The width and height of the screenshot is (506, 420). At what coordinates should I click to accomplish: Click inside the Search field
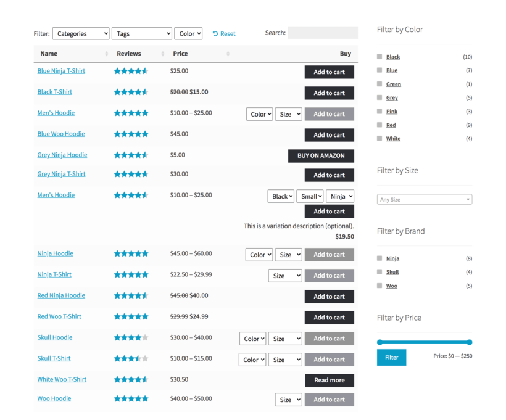coord(322,32)
